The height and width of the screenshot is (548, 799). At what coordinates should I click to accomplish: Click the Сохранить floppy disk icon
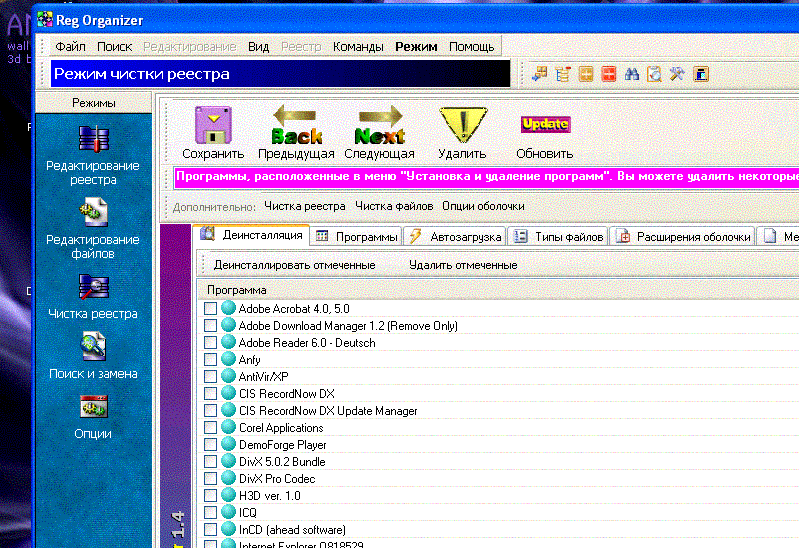pyautogui.click(x=213, y=125)
